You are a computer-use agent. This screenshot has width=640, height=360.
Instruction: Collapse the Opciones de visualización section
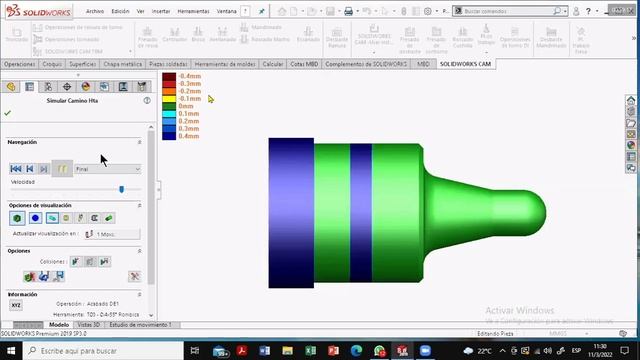tap(140, 205)
